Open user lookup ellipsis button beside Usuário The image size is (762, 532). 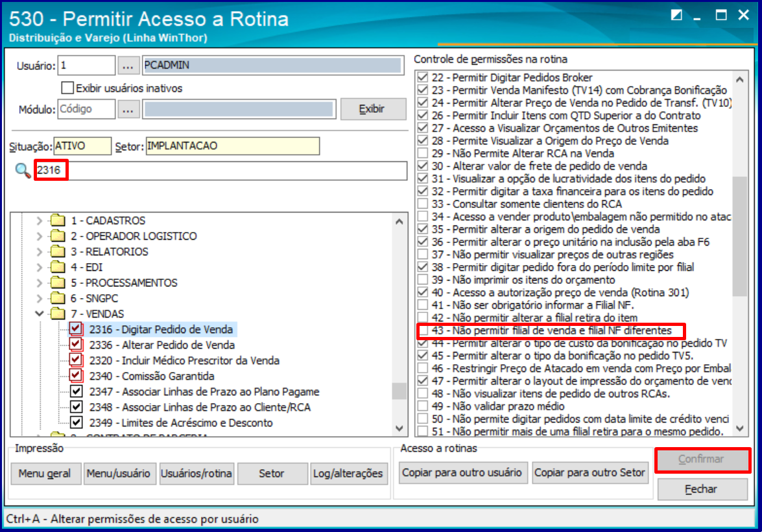point(128,65)
